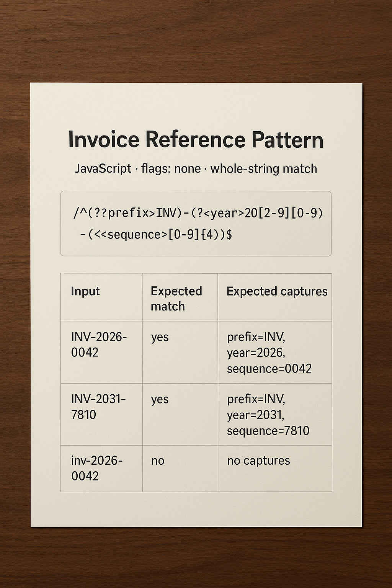
Task: Click "yes" in the INV-2026-0042 row
Action: (160, 337)
